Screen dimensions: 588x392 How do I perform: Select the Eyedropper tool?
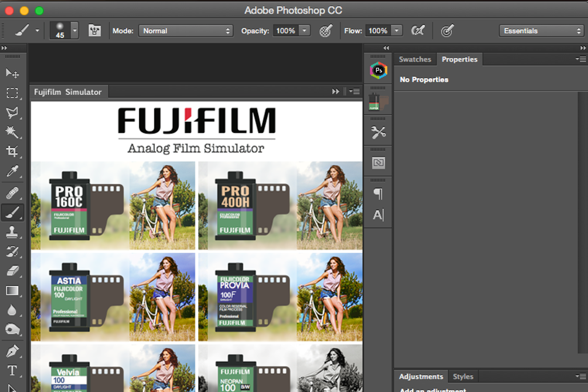point(12,171)
